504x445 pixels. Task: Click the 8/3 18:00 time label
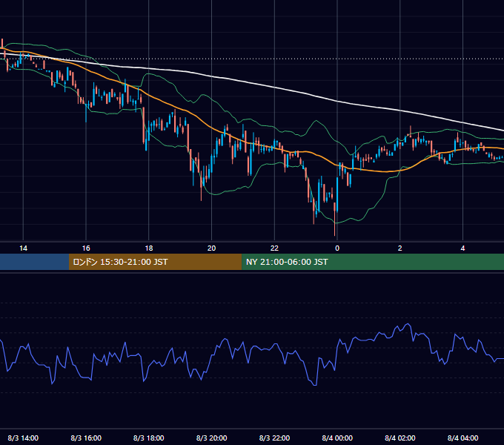click(149, 438)
